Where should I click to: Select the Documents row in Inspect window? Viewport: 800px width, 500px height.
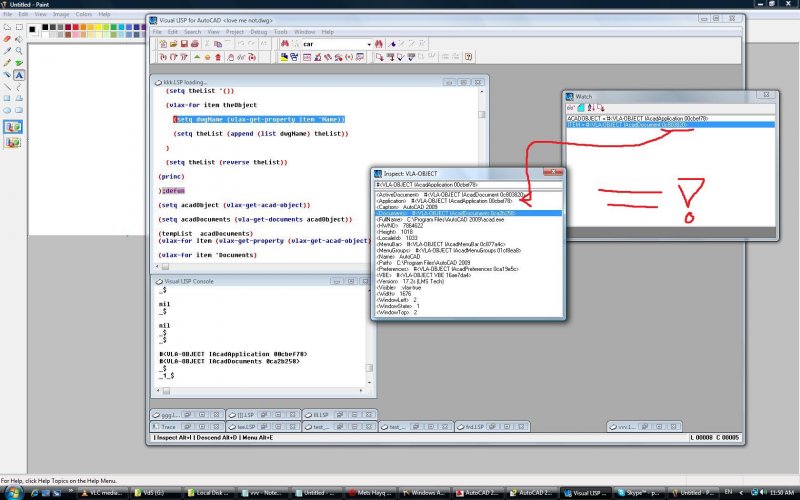[x=468, y=213]
